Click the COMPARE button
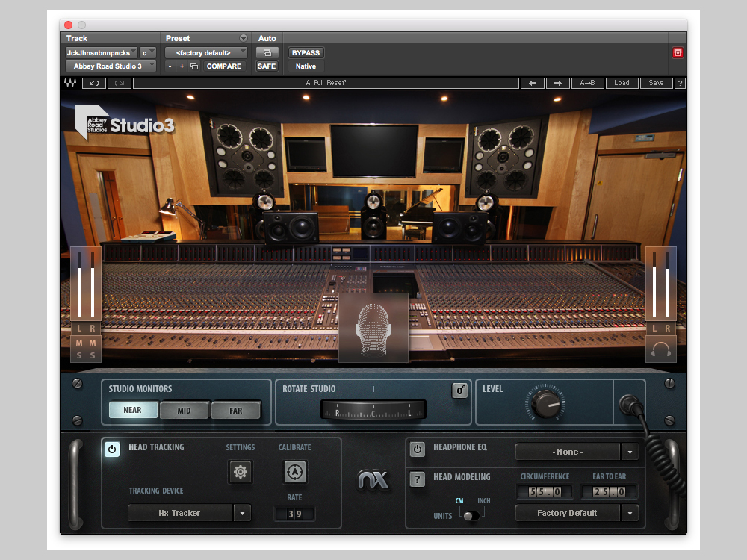Screen dimensions: 747x560 [224, 66]
